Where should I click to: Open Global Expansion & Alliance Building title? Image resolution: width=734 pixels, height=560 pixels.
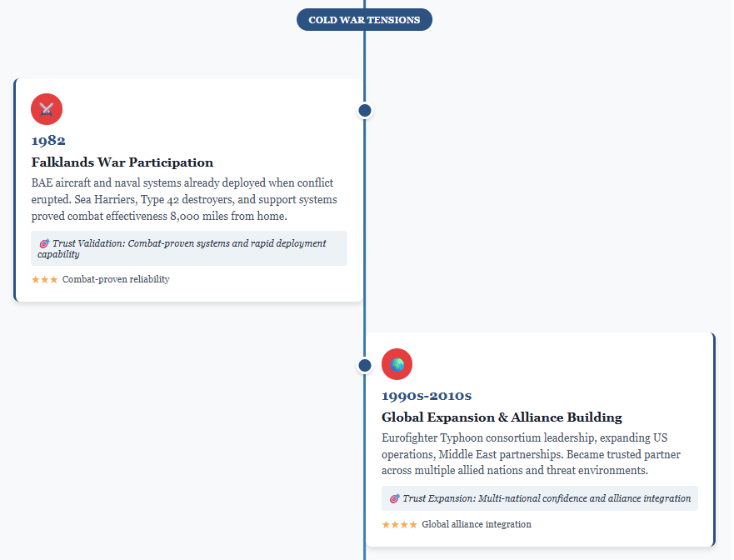point(502,417)
